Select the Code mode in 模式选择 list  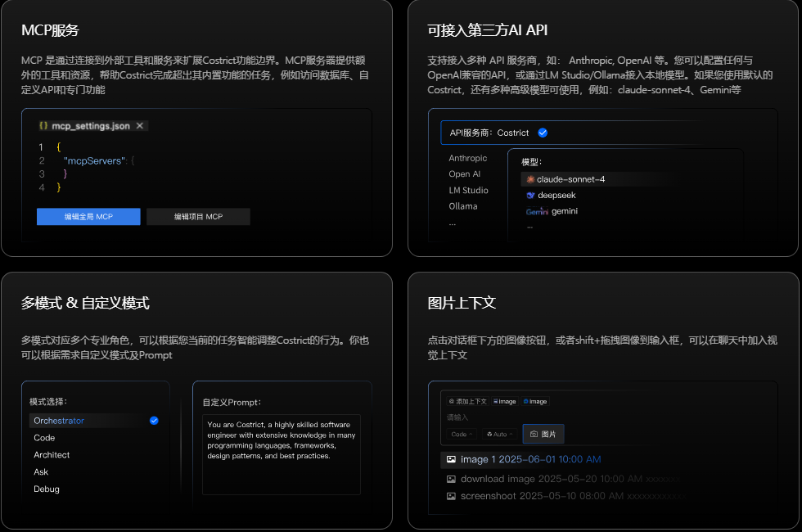[44, 438]
